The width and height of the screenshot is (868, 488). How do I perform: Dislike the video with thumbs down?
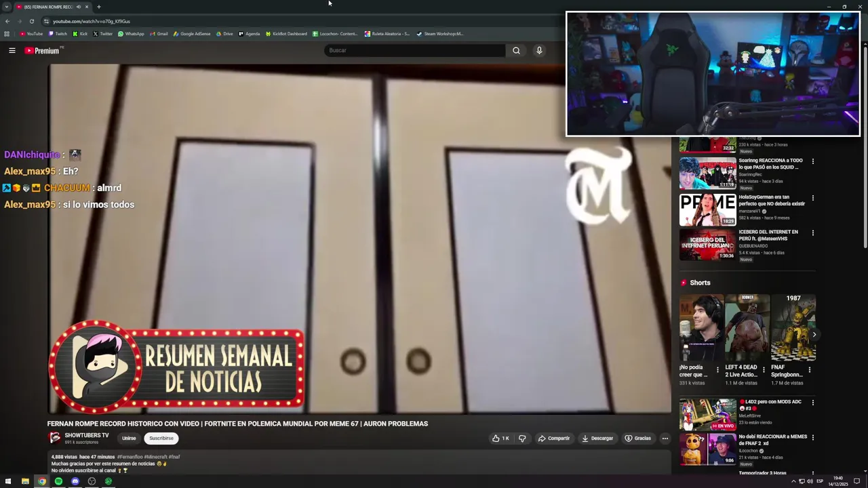click(x=522, y=439)
